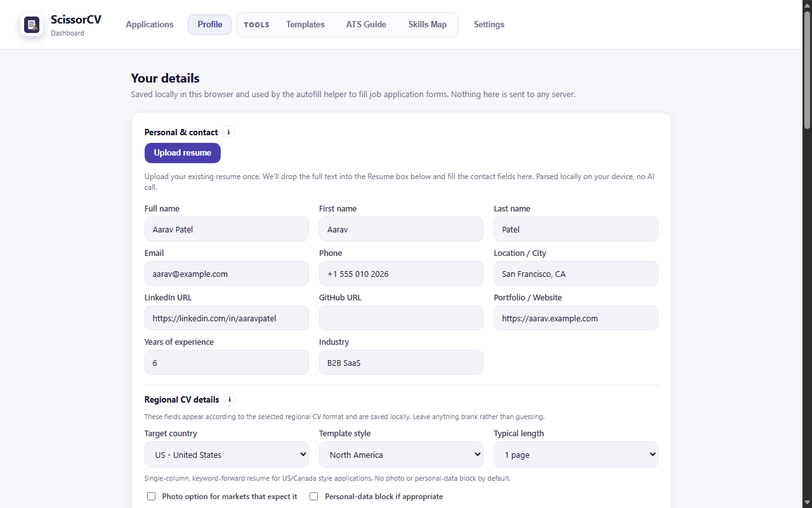
Task: Edit the Industry field
Action: coord(401,363)
